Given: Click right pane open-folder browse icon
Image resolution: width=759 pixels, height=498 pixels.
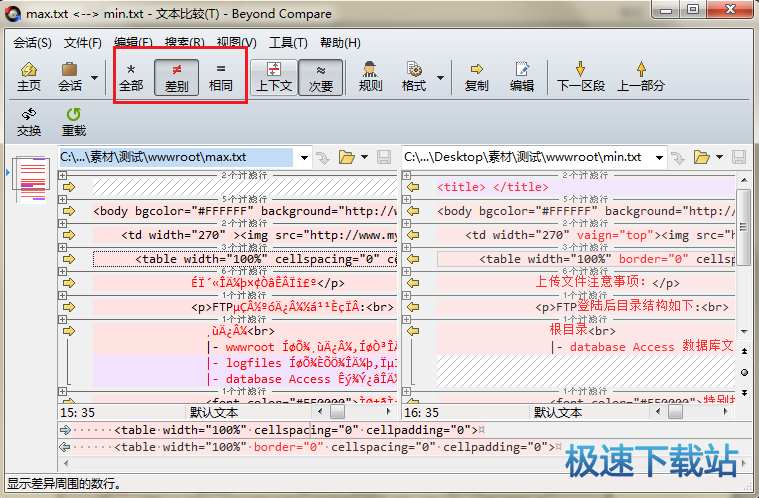Looking at the screenshot, I should coord(701,157).
